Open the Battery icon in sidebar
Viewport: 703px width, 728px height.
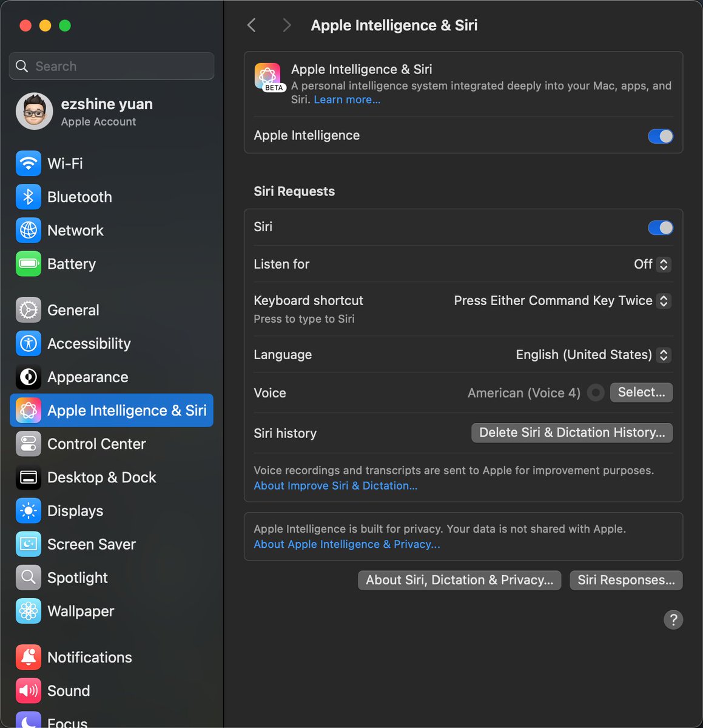[x=29, y=263]
